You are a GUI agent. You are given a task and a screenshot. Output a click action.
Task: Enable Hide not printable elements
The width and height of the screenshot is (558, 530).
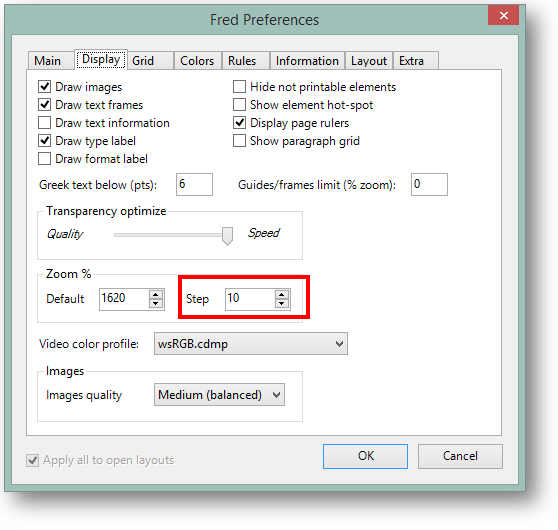(239, 86)
